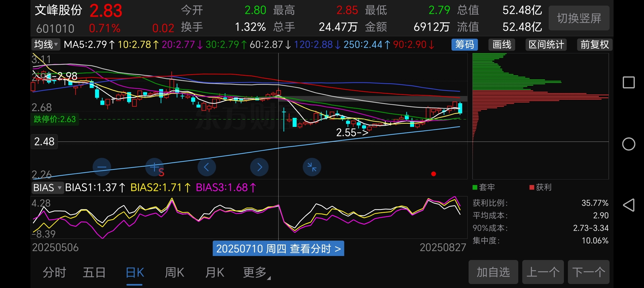Tap the stock code 601010
This screenshot has width=644, height=288.
click(x=55, y=29)
